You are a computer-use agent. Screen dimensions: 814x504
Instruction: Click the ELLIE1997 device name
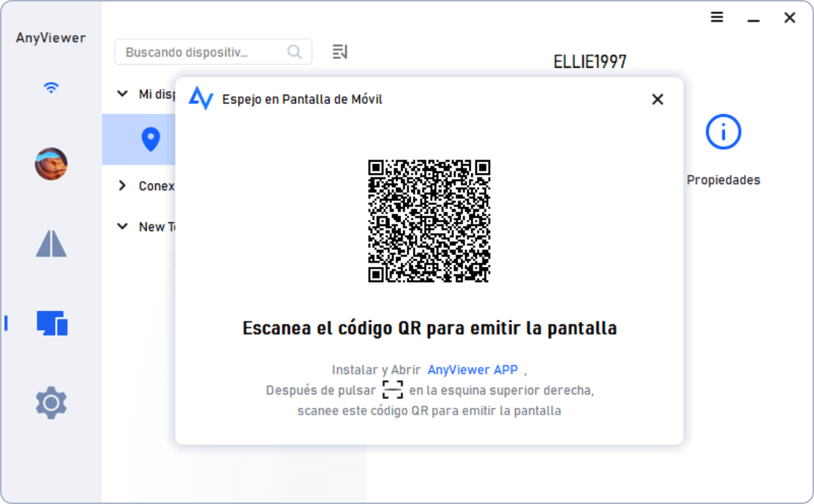pyautogui.click(x=590, y=62)
